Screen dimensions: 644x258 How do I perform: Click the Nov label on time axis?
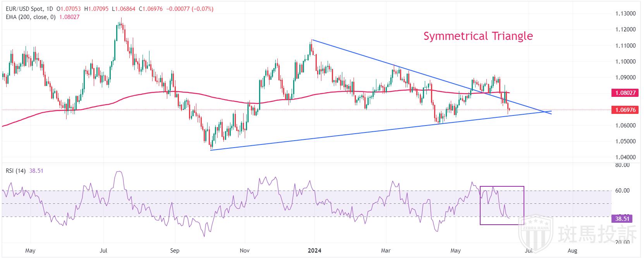[x=245, y=251]
